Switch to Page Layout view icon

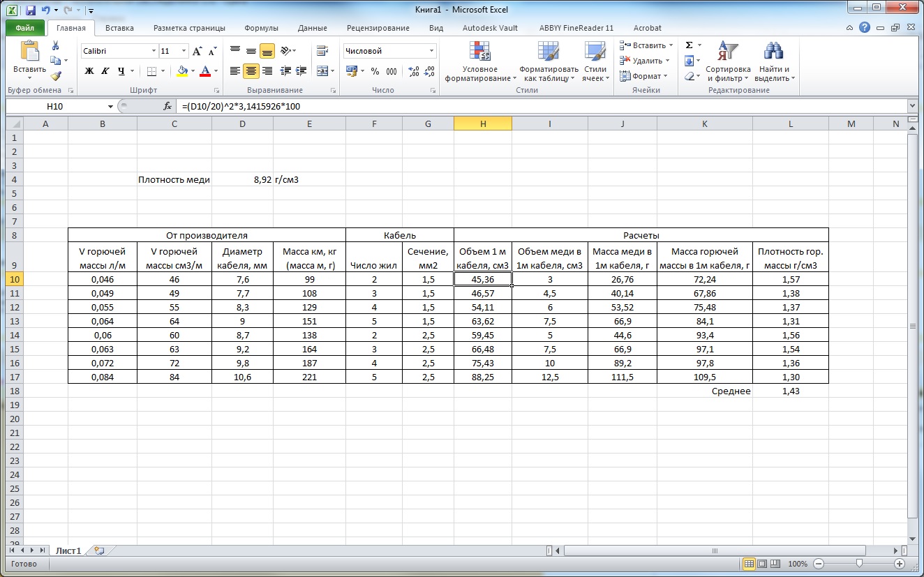click(763, 564)
